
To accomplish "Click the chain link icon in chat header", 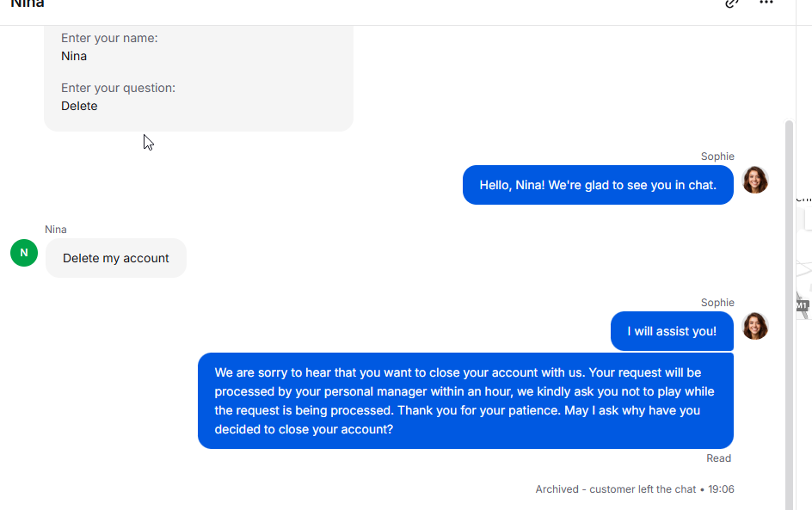I will (732, 3).
